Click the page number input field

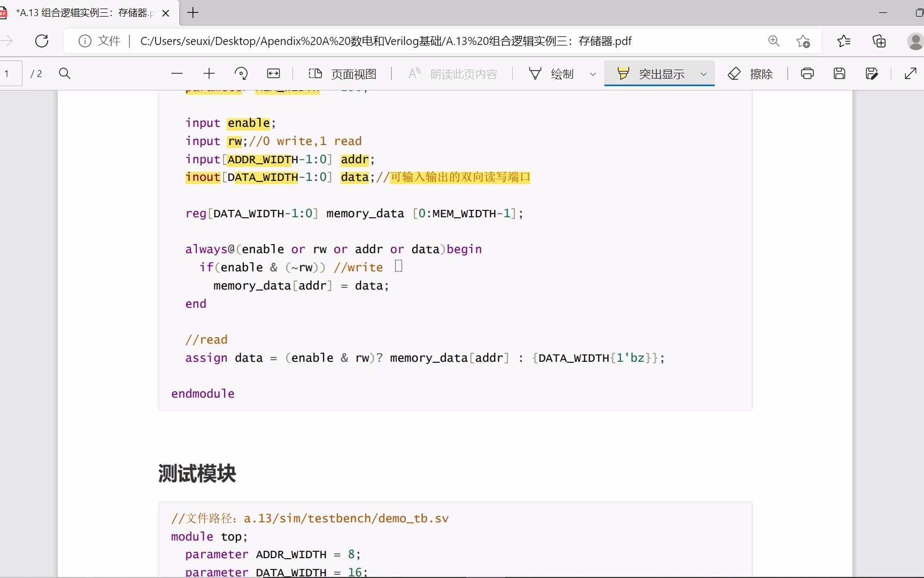11,73
